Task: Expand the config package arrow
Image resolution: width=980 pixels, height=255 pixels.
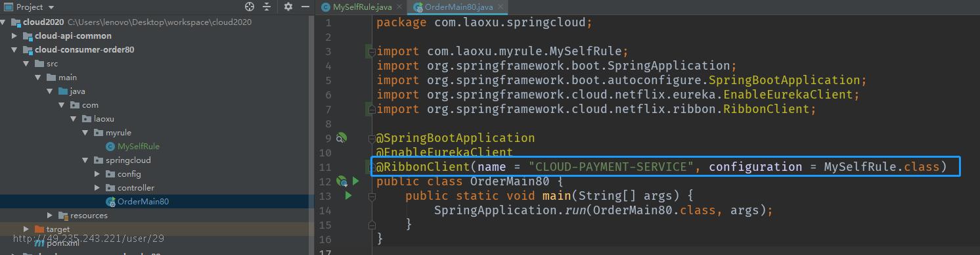Action: tap(97, 174)
